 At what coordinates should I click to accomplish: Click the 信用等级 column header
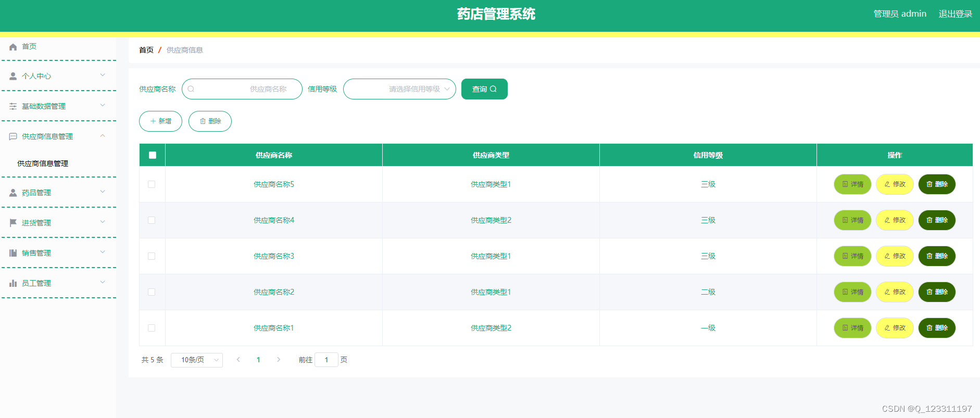pos(708,155)
